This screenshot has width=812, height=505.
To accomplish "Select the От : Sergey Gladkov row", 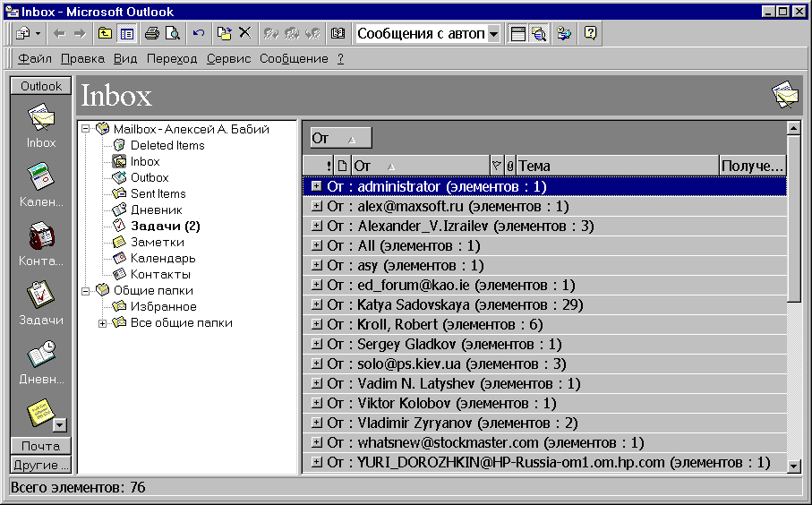I will pos(544,345).
